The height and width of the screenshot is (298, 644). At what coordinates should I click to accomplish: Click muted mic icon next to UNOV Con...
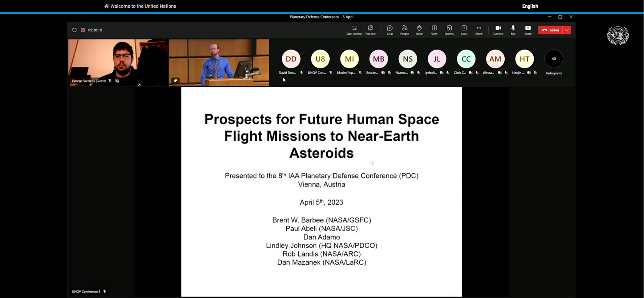(x=331, y=73)
